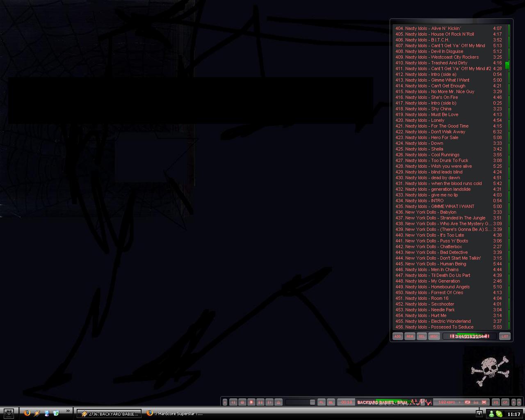Click the elapsed time display 00:19

pyautogui.click(x=346, y=402)
